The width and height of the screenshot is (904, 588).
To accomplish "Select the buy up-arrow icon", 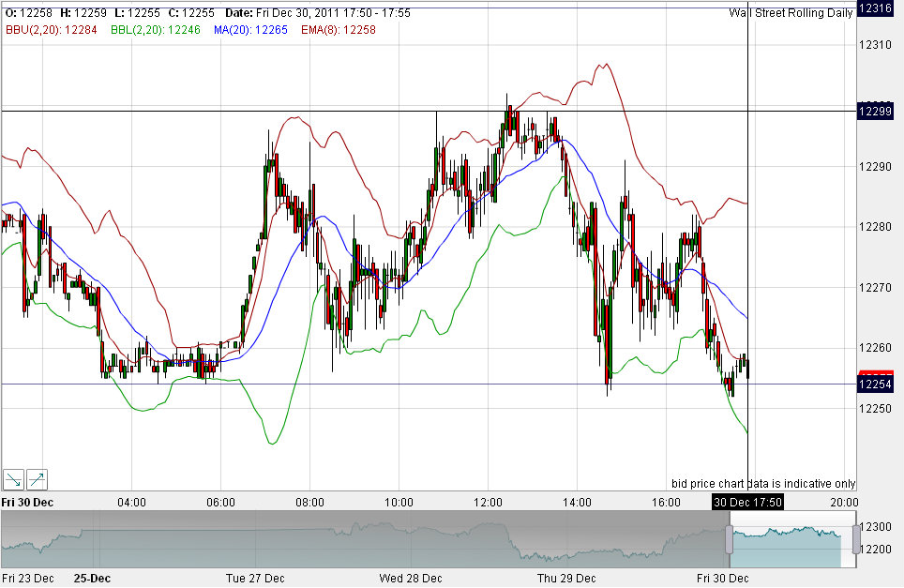I will (x=37, y=479).
